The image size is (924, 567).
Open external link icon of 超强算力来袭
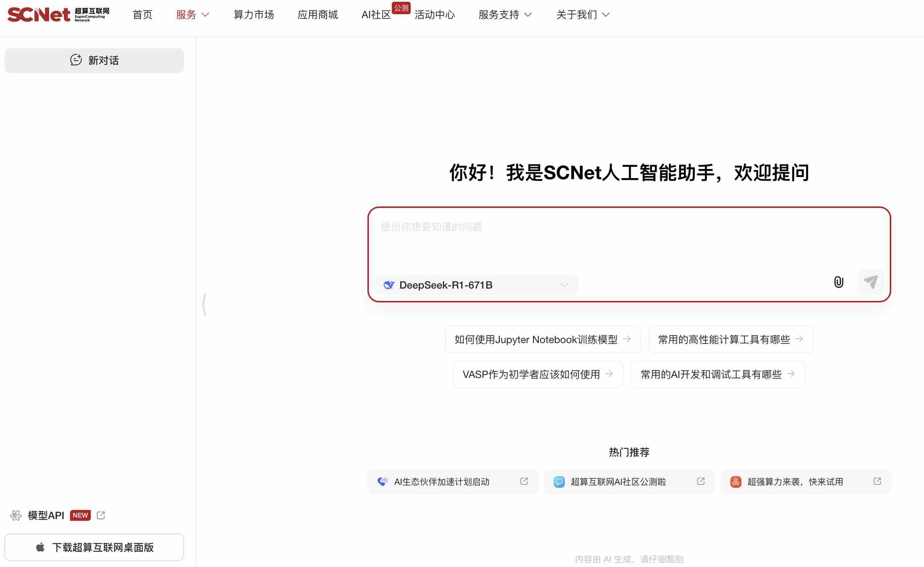tap(877, 481)
